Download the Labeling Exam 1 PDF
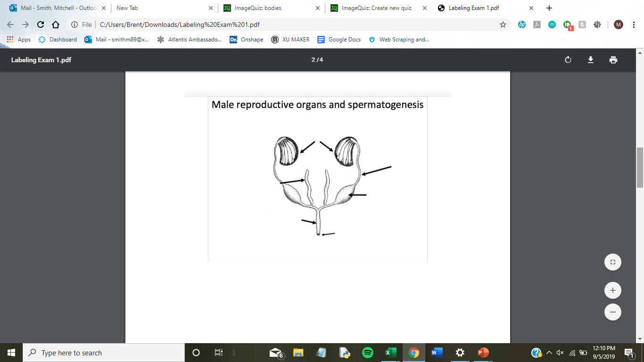 [591, 60]
